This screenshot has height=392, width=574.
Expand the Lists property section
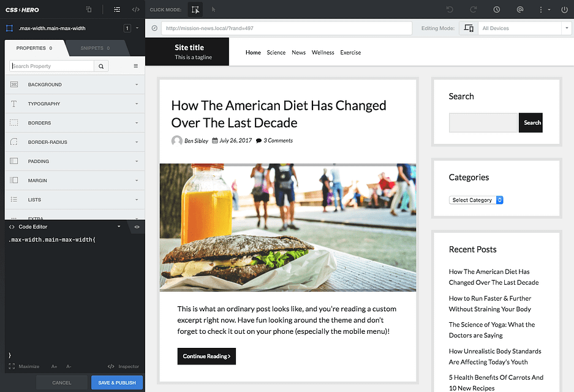click(x=75, y=200)
